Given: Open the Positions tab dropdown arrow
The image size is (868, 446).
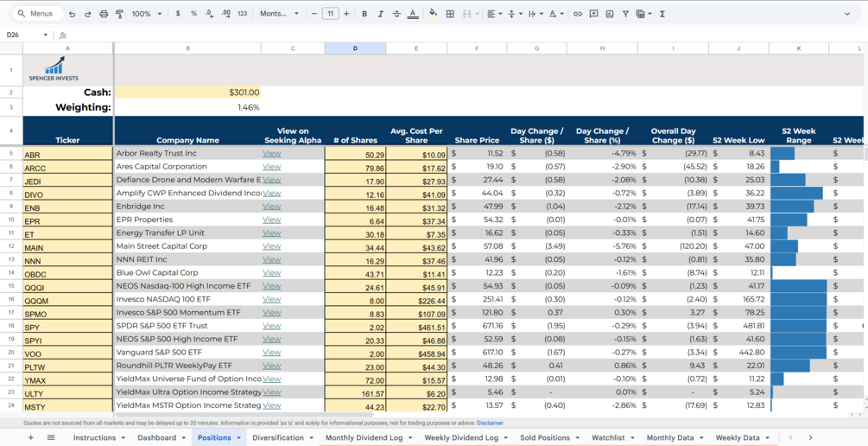Looking at the screenshot, I should click(x=239, y=437).
